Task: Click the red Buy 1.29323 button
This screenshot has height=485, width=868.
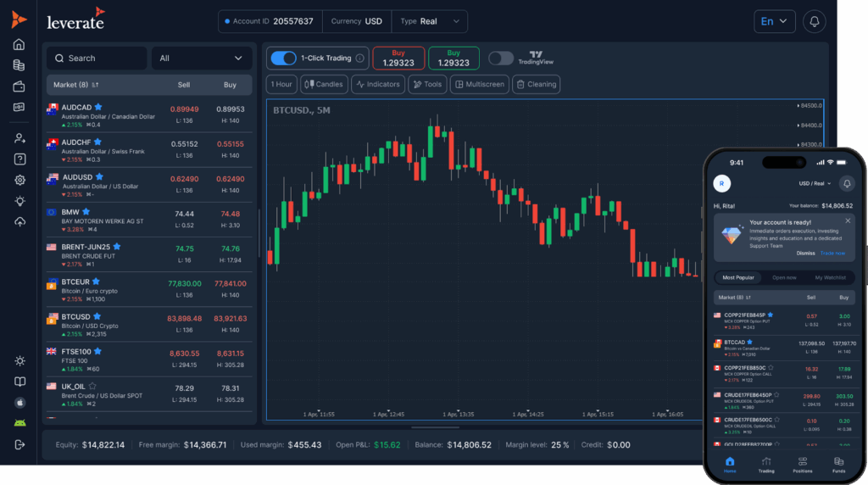Action: 398,58
